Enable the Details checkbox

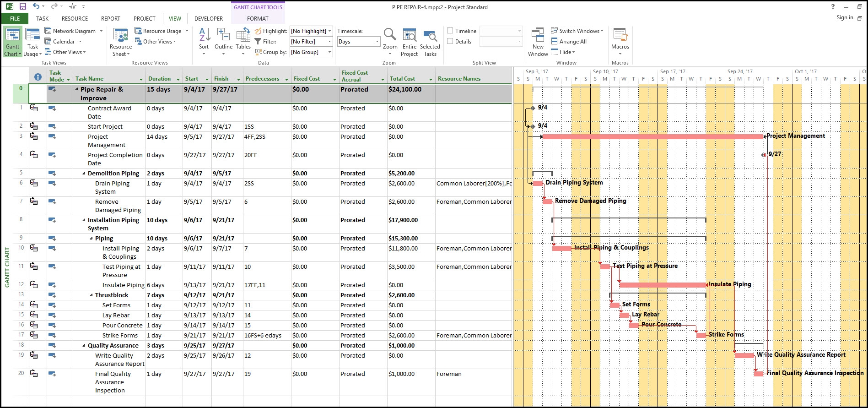click(450, 41)
